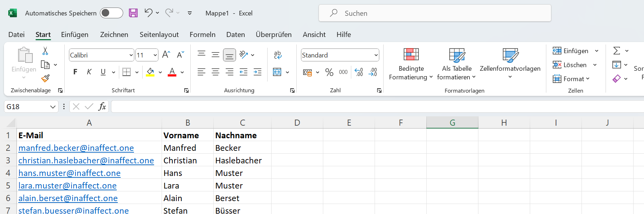
Task: Open the Formeln ribbon tab
Action: [x=202, y=34]
